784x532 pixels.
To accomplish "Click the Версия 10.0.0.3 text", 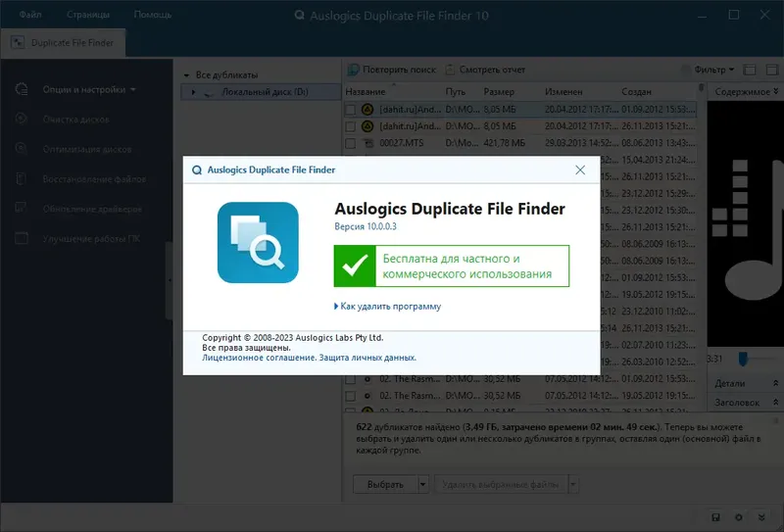I will [x=366, y=226].
